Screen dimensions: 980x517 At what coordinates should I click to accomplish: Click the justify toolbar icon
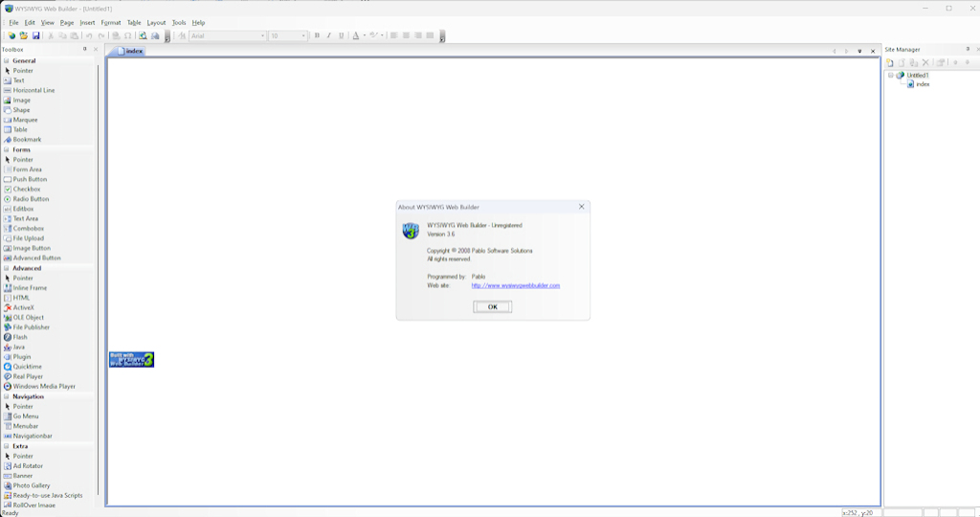click(x=430, y=35)
